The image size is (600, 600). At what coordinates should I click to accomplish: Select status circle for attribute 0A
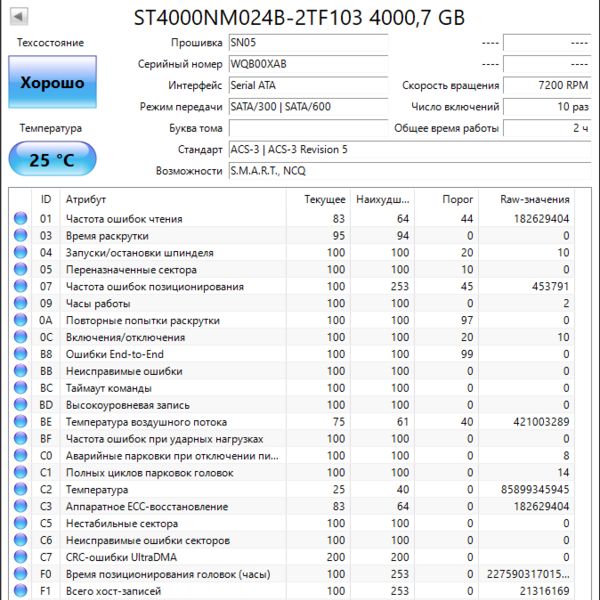21,320
